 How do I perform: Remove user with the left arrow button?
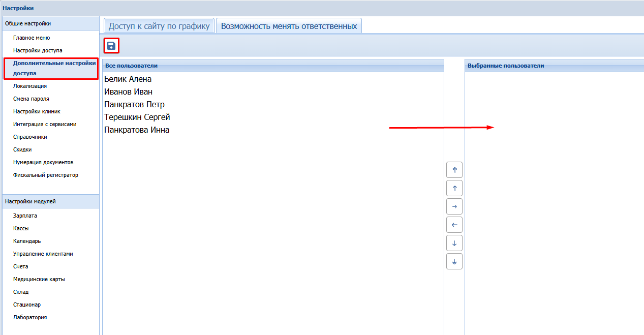coord(454,225)
